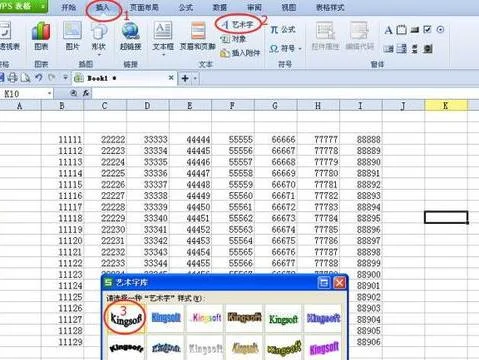This screenshot has width=479, height=360.
Task: Click the Name Box showing K10
Action: [23, 94]
